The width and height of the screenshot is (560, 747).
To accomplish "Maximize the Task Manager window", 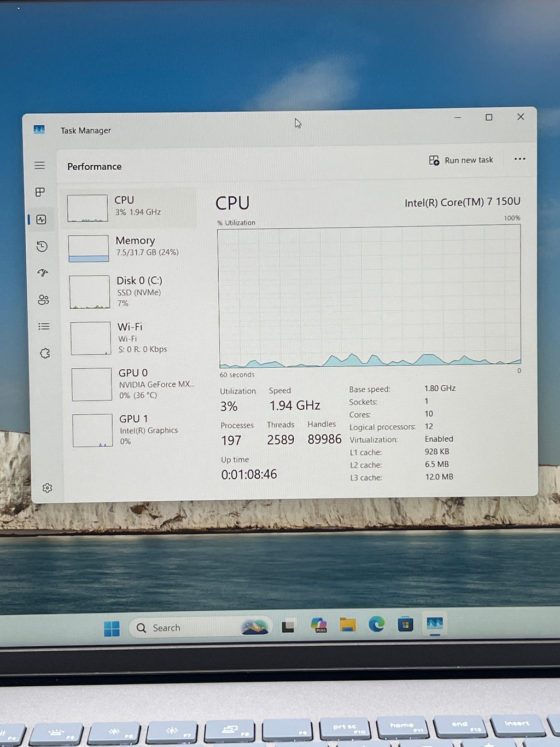I will (489, 117).
